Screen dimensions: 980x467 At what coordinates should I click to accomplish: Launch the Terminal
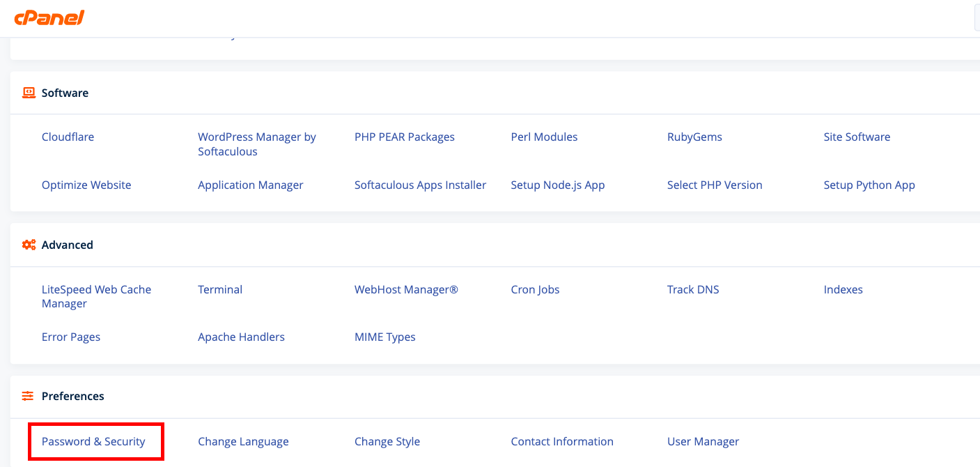[220, 289]
